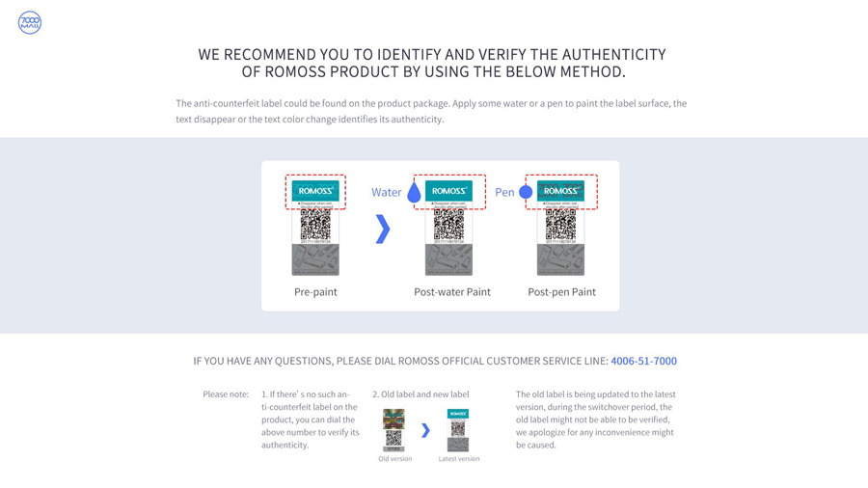Click the Post-water Paint caption

coord(452,292)
